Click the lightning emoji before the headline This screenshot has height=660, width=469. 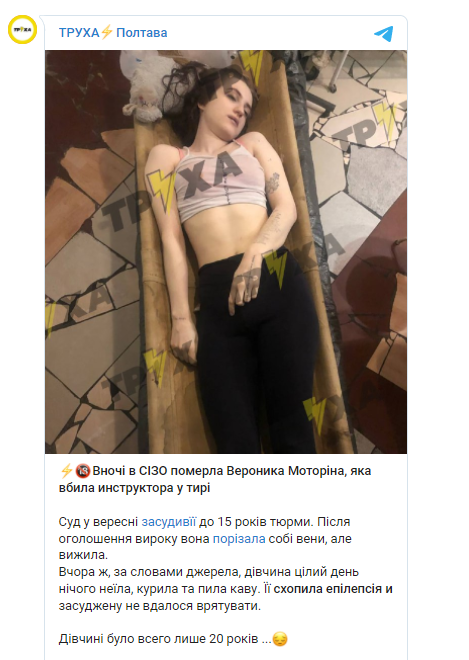(67, 471)
